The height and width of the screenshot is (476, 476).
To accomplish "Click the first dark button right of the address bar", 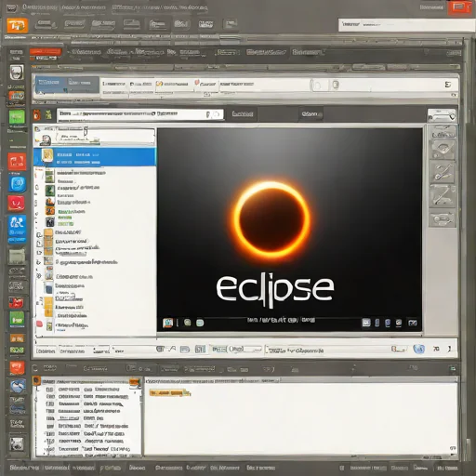I will [243, 114].
